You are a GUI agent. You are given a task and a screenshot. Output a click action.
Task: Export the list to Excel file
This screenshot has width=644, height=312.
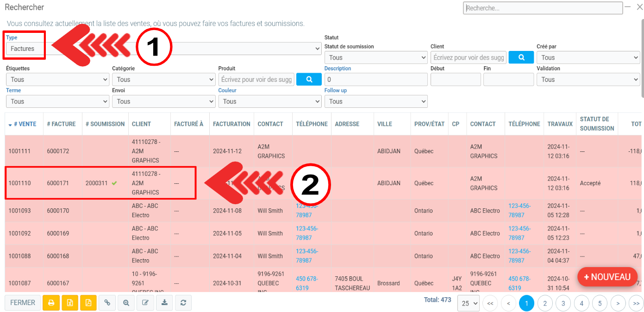(x=70, y=303)
